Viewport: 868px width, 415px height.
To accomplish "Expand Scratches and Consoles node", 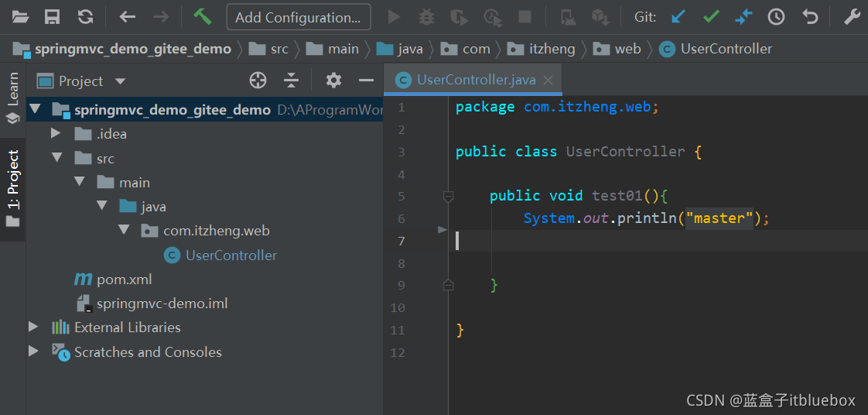I will click(x=33, y=352).
